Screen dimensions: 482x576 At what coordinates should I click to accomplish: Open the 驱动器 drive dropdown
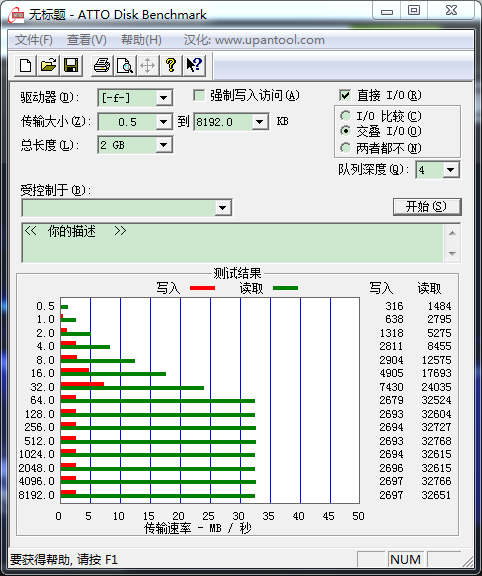pyautogui.click(x=163, y=98)
